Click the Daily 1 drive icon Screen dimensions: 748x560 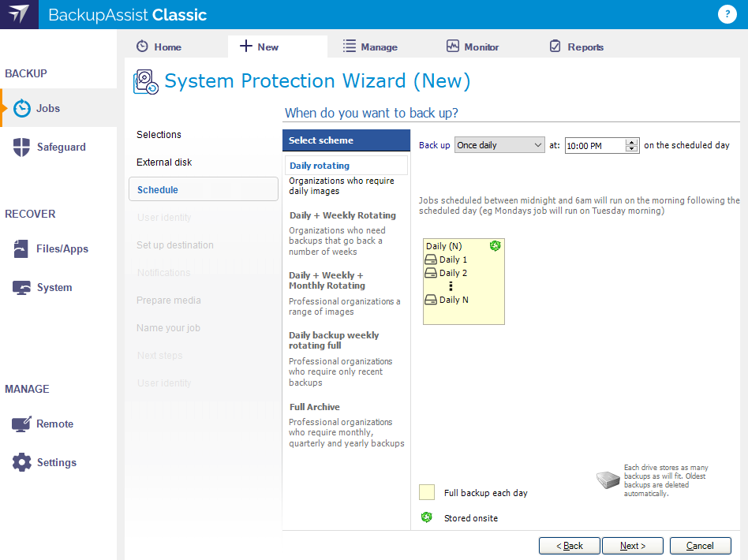coord(431,259)
